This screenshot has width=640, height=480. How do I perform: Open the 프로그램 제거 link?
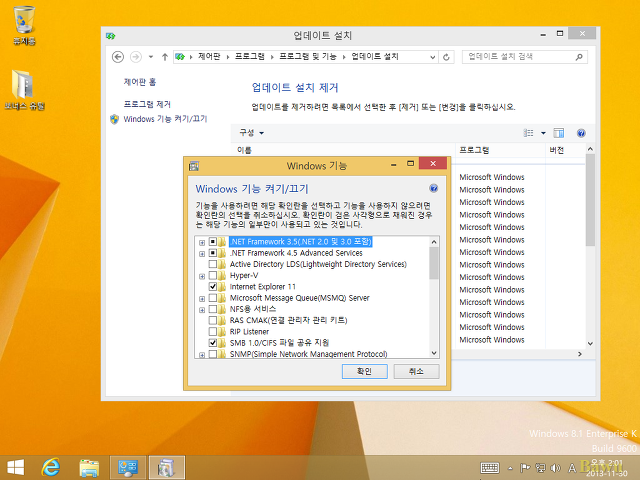pyautogui.click(x=147, y=104)
